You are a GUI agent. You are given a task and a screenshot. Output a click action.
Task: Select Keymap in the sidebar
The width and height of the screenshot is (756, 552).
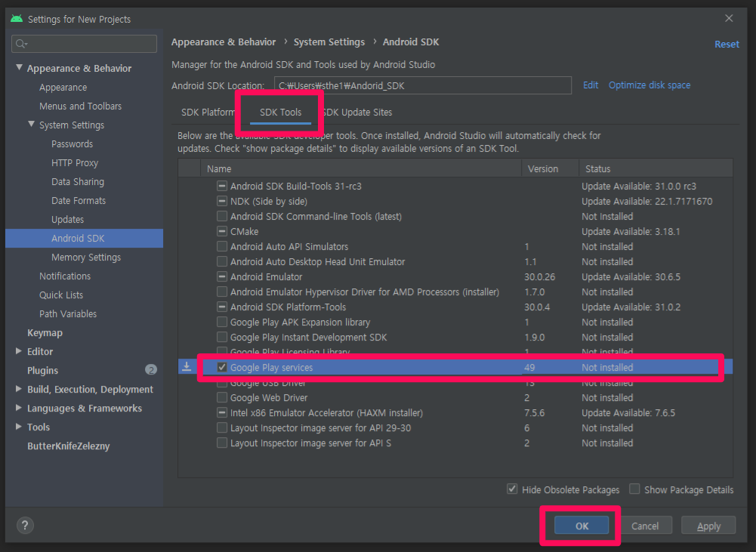45,333
